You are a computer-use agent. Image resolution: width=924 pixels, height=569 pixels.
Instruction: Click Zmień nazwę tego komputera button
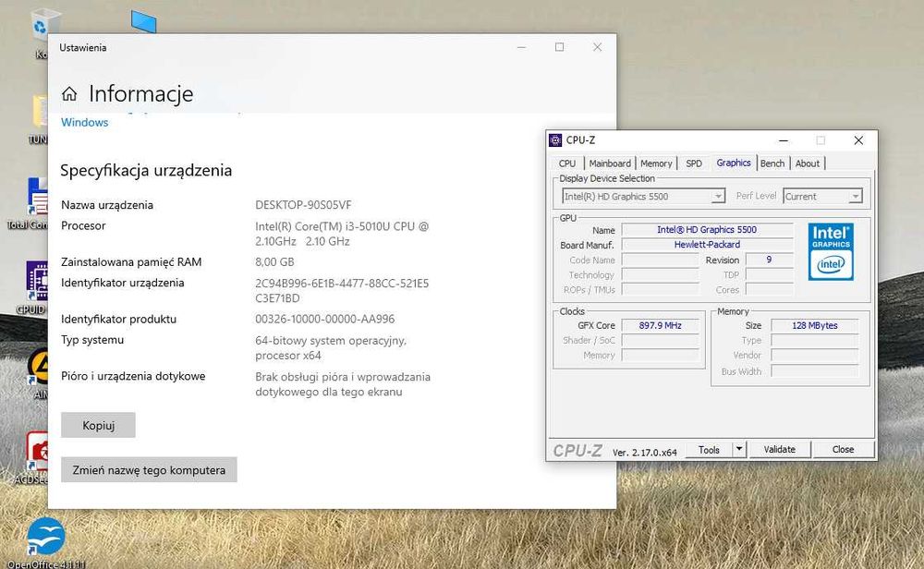click(x=149, y=470)
